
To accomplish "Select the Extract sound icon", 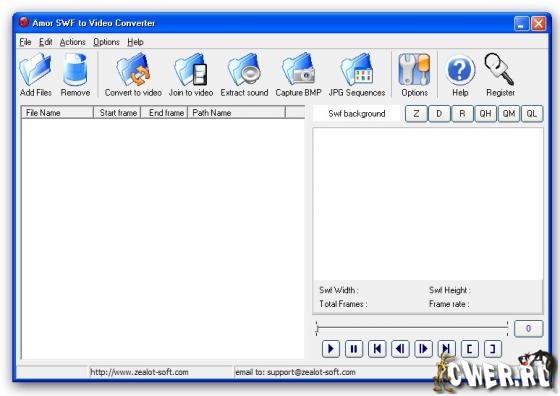I will [x=244, y=69].
